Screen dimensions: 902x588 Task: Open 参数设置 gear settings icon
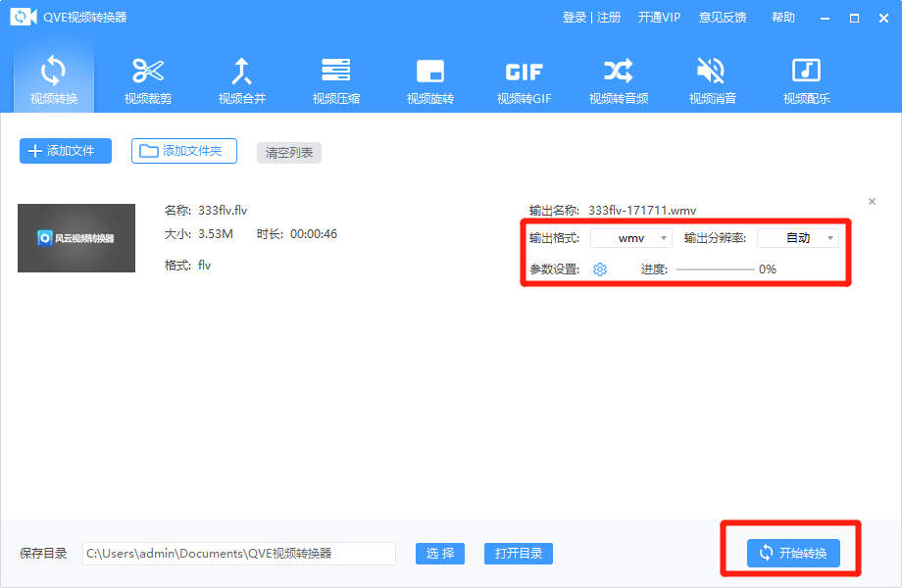click(600, 269)
